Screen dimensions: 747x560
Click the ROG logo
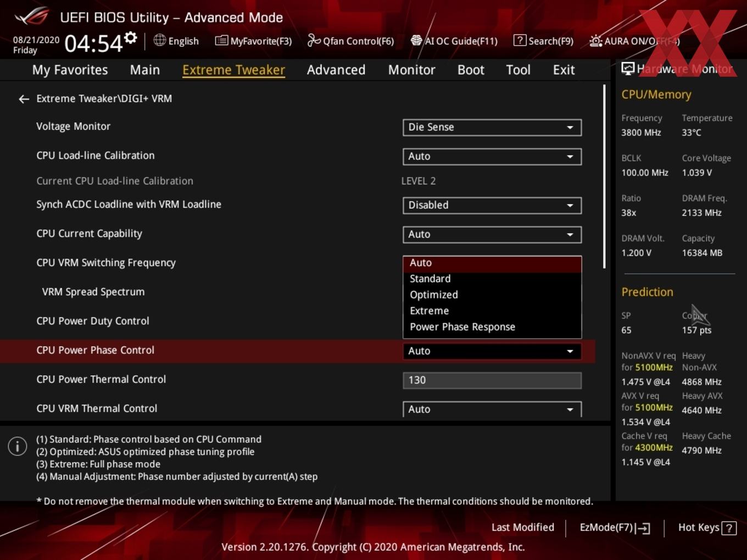click(31, 16)
